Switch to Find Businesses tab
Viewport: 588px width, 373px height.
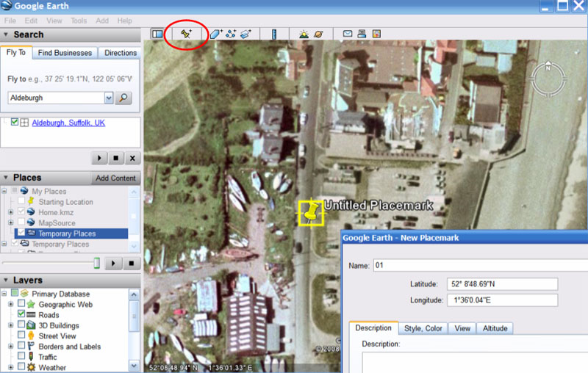[x=65, y=53]
